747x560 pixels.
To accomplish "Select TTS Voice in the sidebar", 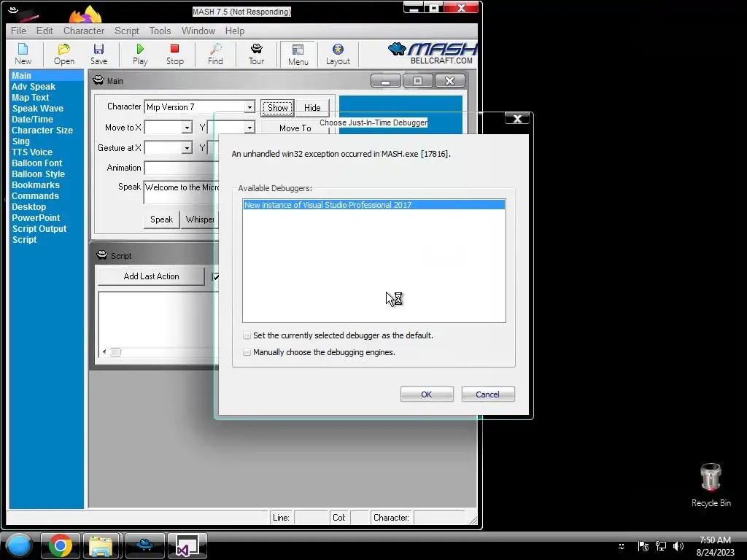I will (32, 152).
